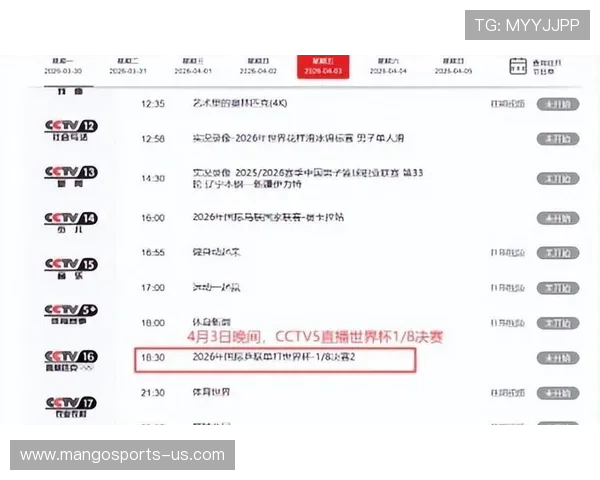Click the 12:58 time label
Viewport: 600px width, 480px height.
pyautogui.click(x=153, y=139)
